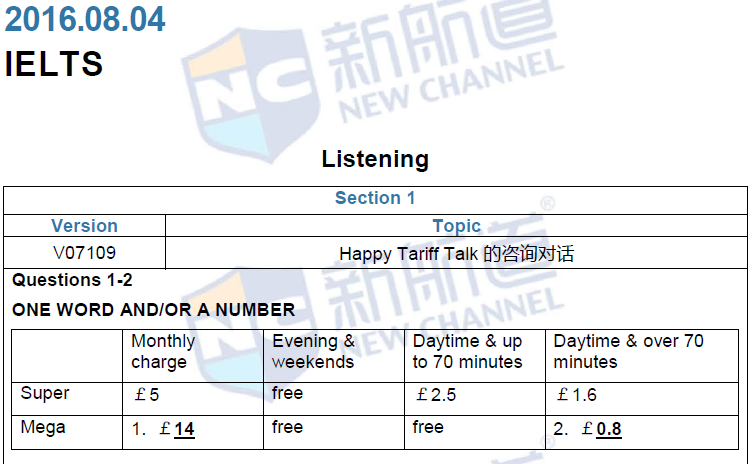Select the ONE WORD AND/OR A NUMBER instruction
The image size is (752, 464).
(x=153, y=310)
